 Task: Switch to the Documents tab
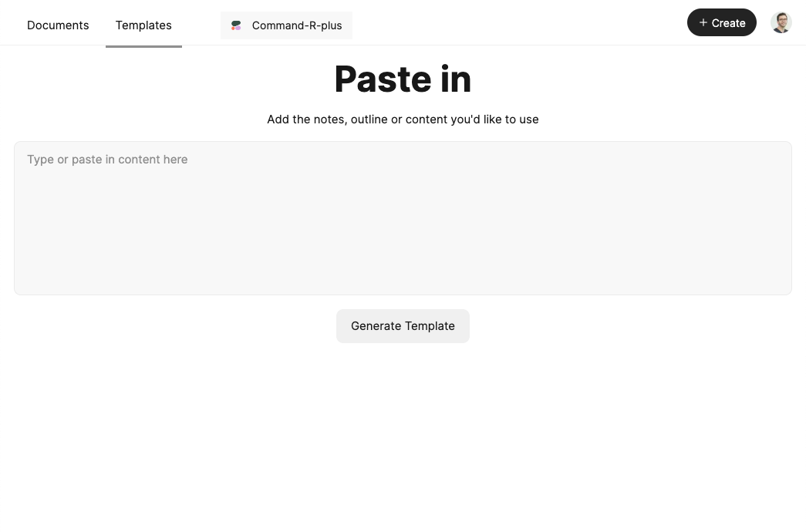[x=58, y=25]
